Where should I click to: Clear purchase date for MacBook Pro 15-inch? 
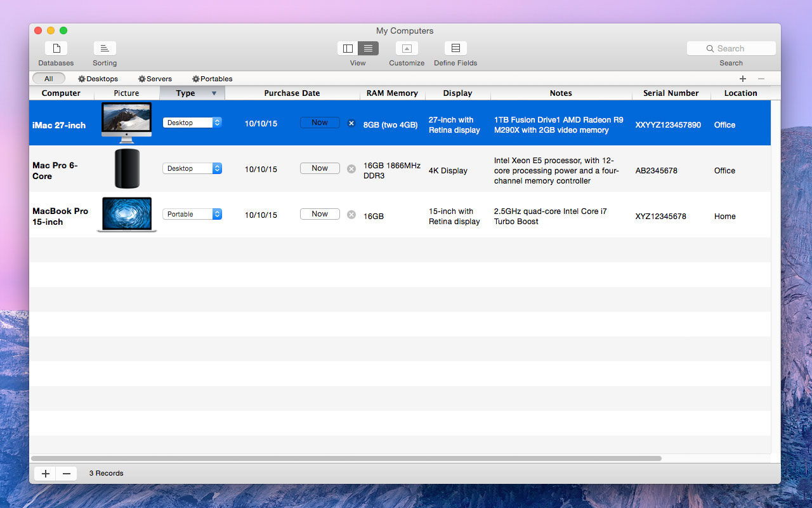(351, 215)
